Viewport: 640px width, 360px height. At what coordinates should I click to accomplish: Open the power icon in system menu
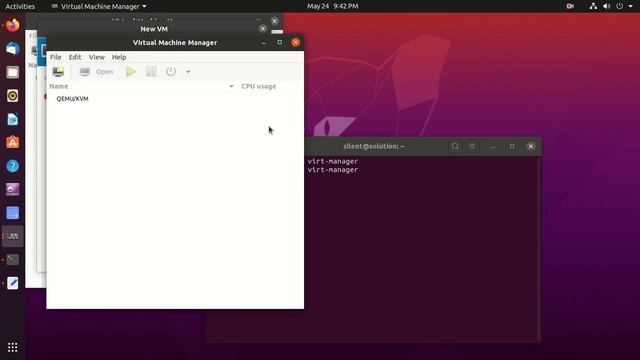[620, 6]
